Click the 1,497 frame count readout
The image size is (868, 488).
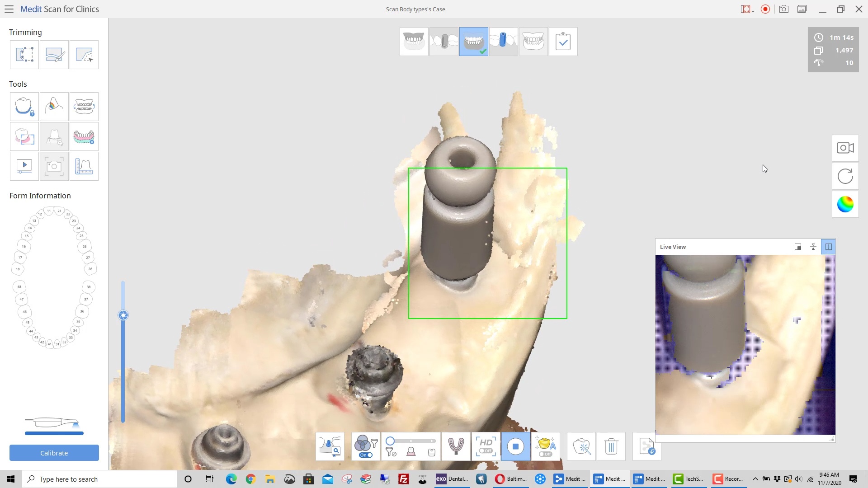tap(844, 50)
